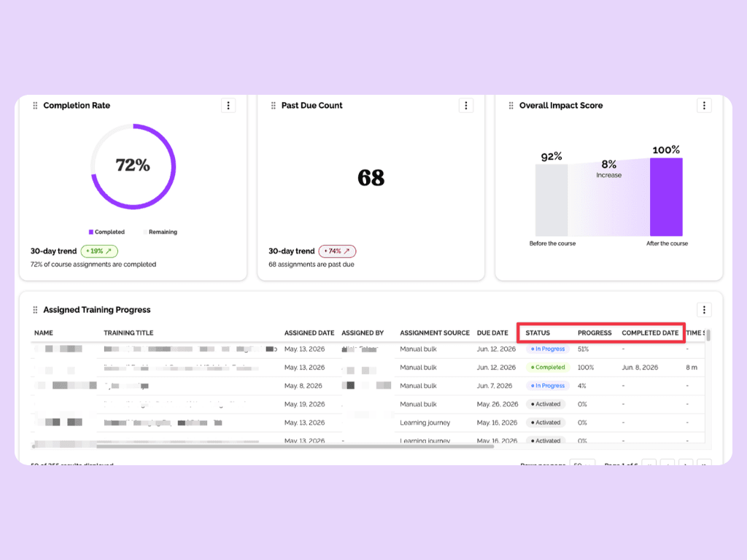
Task: Grab Assigned Training Progress drag handle
Action: [x=35, y=310]
